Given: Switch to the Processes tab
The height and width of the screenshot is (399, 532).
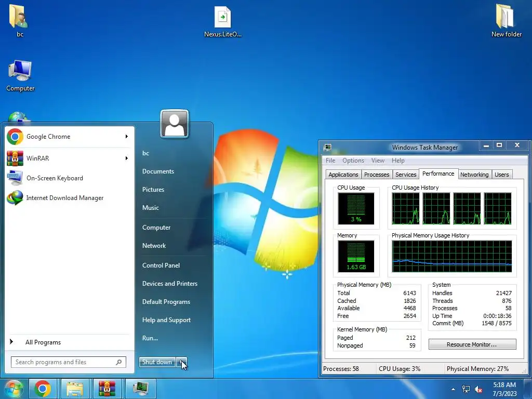Looking at the screenshot, I should [377, 175].
